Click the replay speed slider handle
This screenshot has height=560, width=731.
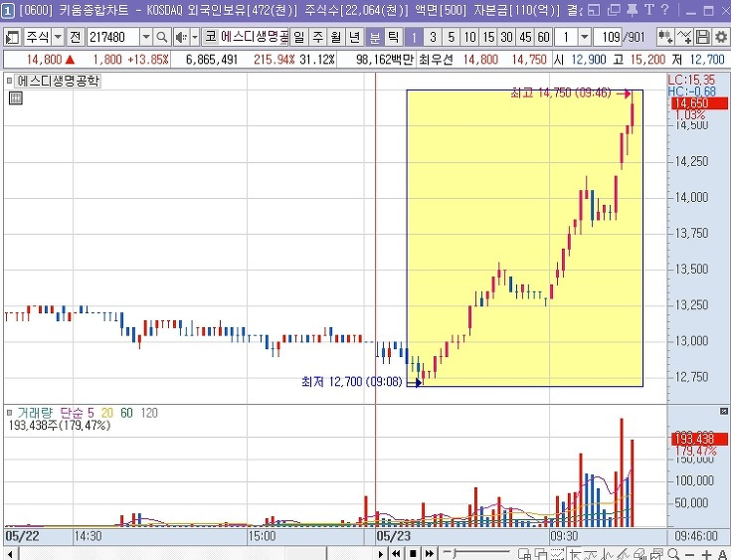pyautogui.click(x=453, y=553)
